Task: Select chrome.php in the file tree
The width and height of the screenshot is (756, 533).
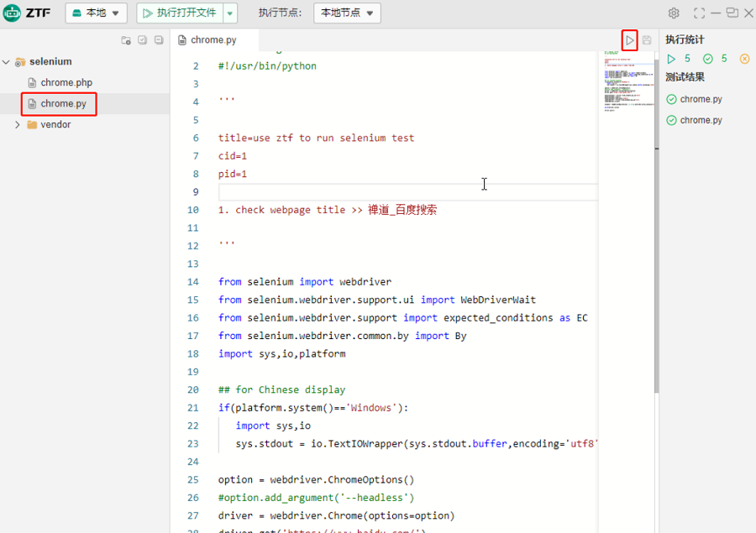Action: tap(66, 83)
